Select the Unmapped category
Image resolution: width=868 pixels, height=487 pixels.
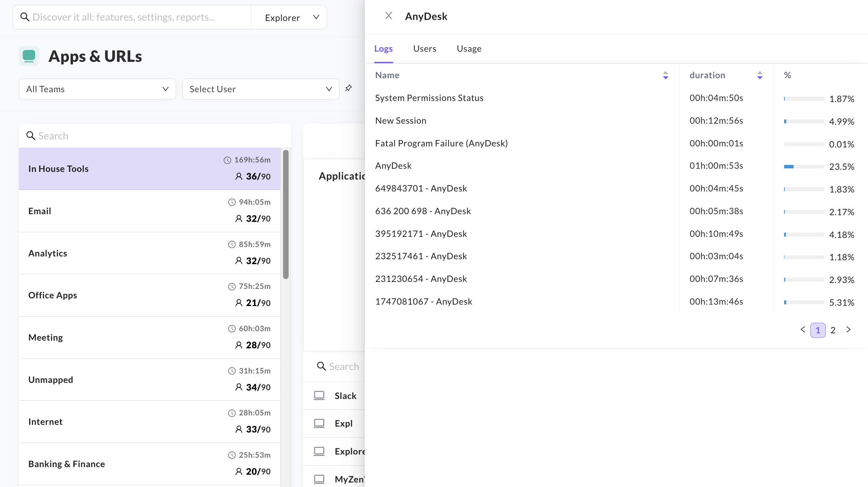click(150, 380)
